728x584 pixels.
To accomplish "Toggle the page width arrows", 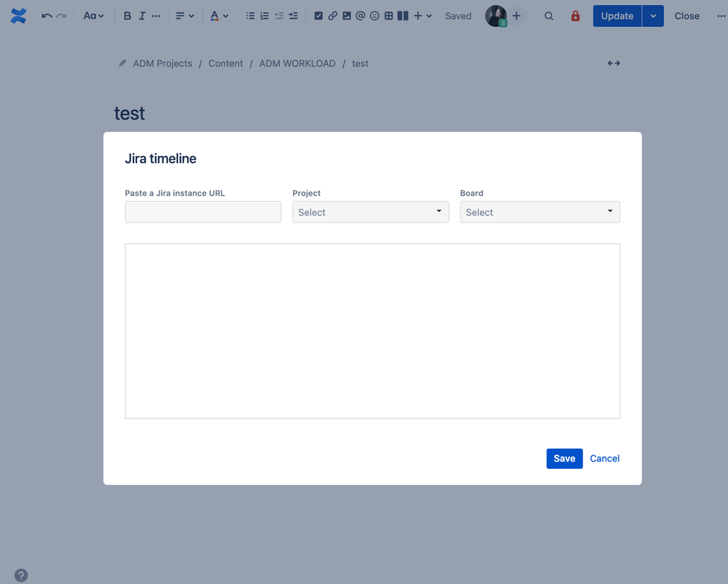I will [614, 63].
